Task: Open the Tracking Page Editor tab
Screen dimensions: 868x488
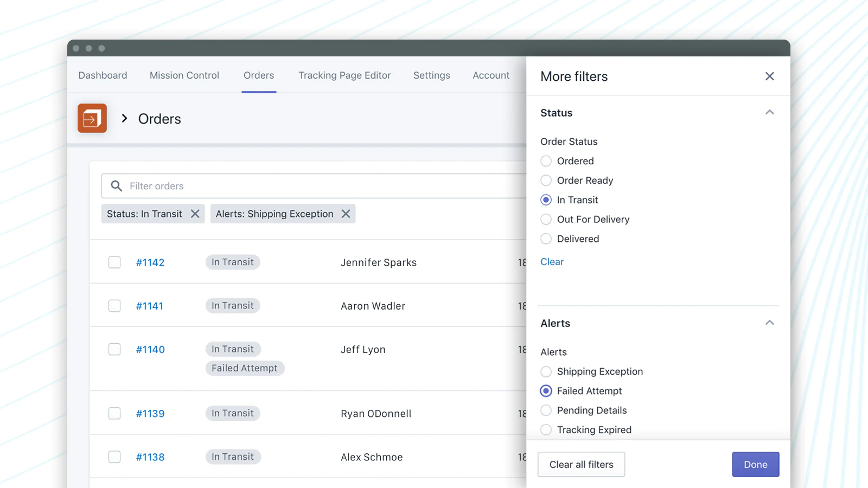Action: tap(344, 75)
